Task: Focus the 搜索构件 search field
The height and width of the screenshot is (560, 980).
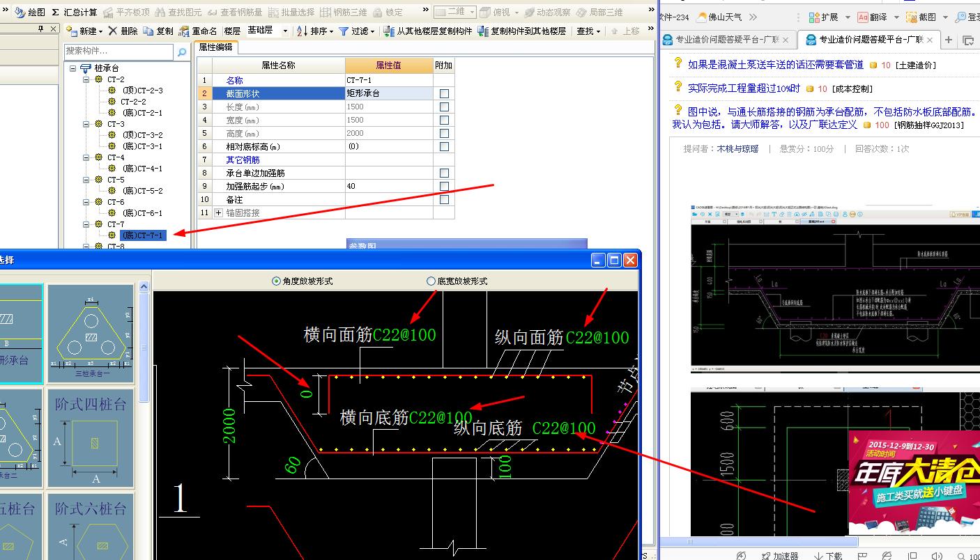Action: click(x=118, y=51)
